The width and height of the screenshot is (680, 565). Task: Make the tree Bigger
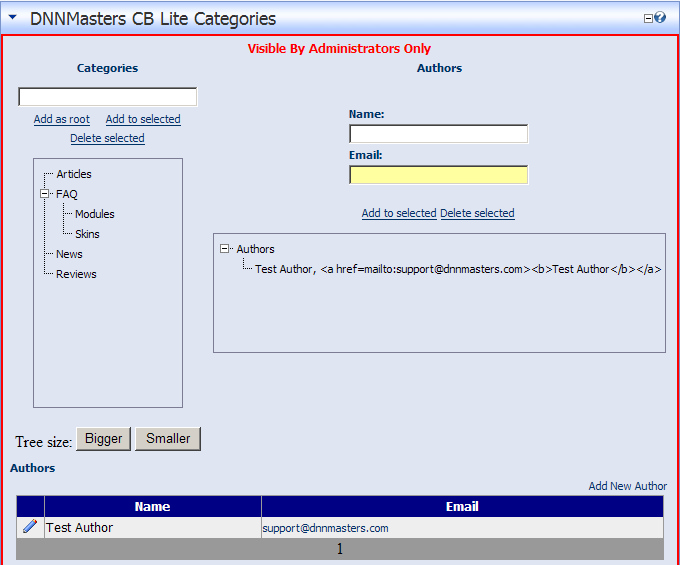tap(104, 439)
